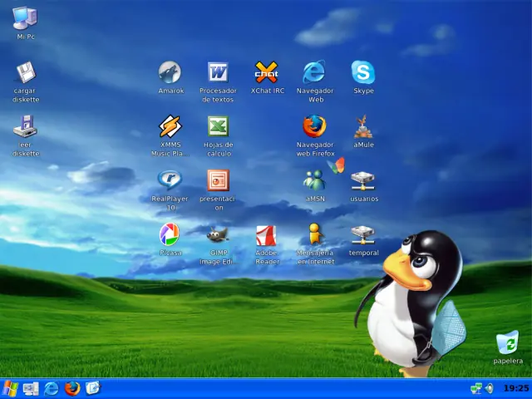
Task: Open the papelera recycle bin
Action: [508, 342]
